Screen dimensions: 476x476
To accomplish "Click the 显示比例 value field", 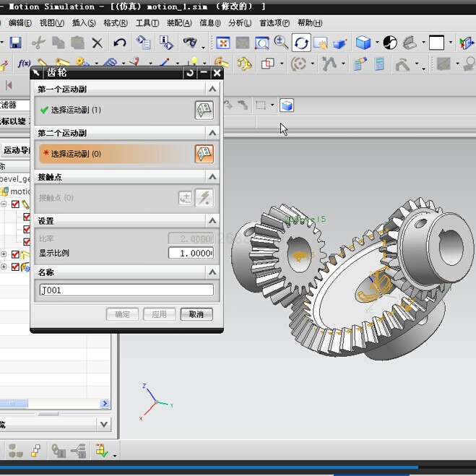I will [191, 253].
